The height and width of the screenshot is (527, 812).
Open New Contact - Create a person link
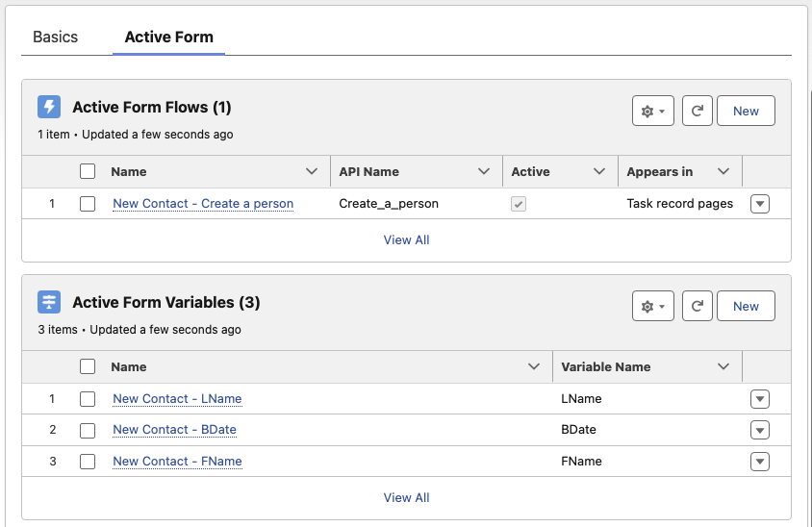click(x=203, y=204)
